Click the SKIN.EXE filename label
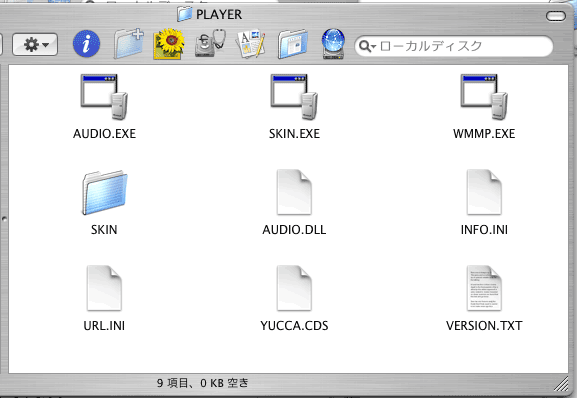 point(294,134)
